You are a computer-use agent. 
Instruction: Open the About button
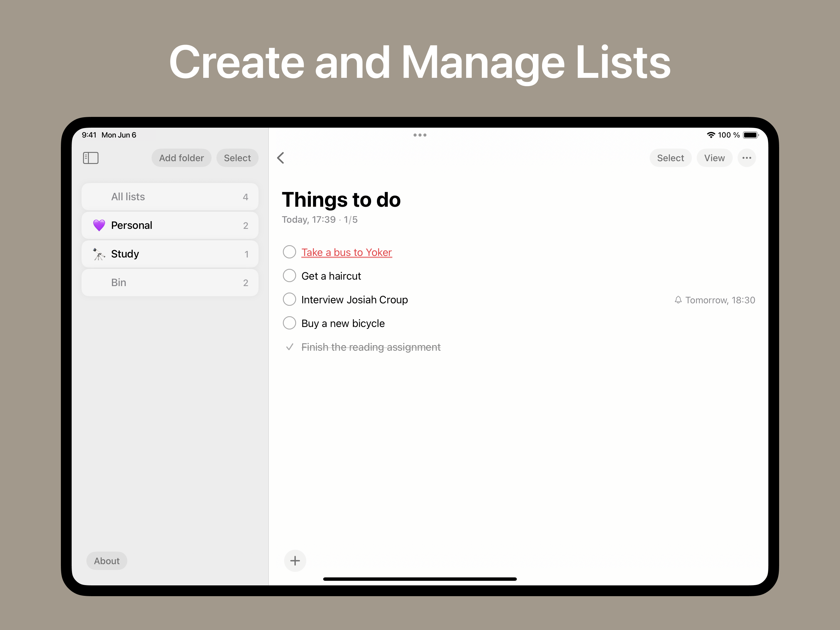click(x=107, y=560)
